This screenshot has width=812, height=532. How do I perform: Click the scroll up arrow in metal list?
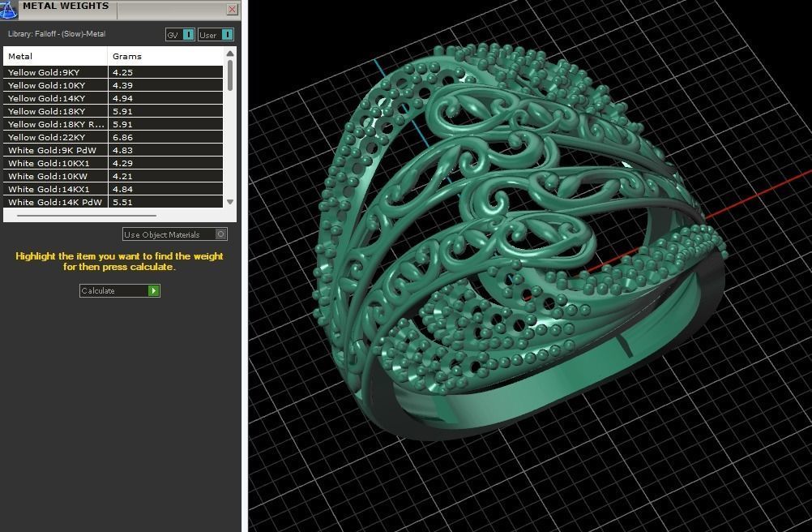[230, 54]
